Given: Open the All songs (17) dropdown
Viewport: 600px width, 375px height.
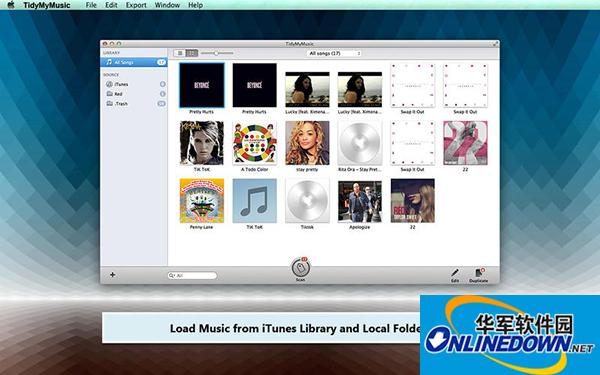Looking at the screenshot, I should click(x=334, y=53).
